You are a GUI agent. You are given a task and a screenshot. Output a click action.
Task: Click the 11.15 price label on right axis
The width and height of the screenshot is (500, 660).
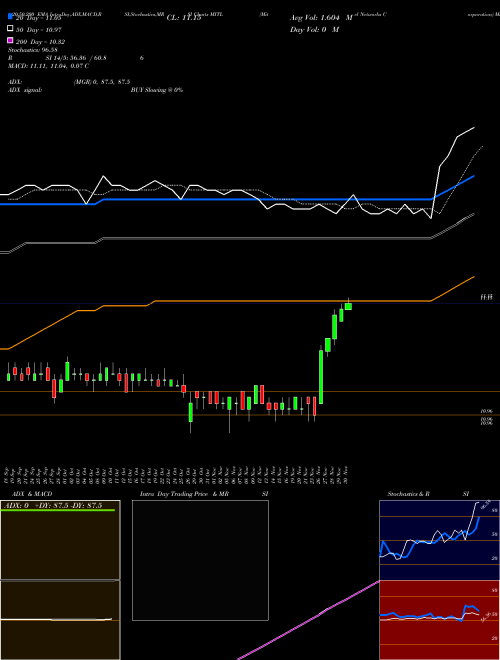point(487,297)
